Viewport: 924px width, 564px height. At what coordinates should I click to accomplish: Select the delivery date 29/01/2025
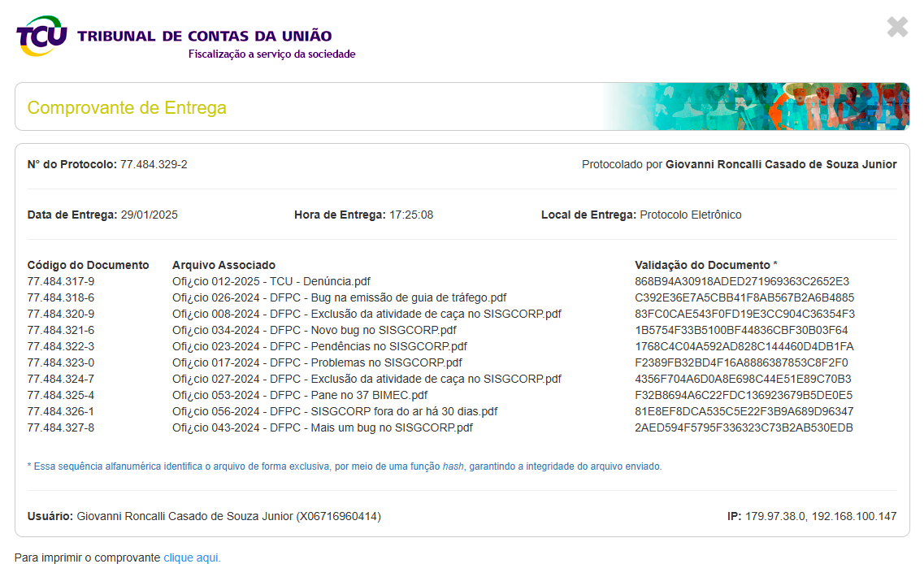pos(149,215)
